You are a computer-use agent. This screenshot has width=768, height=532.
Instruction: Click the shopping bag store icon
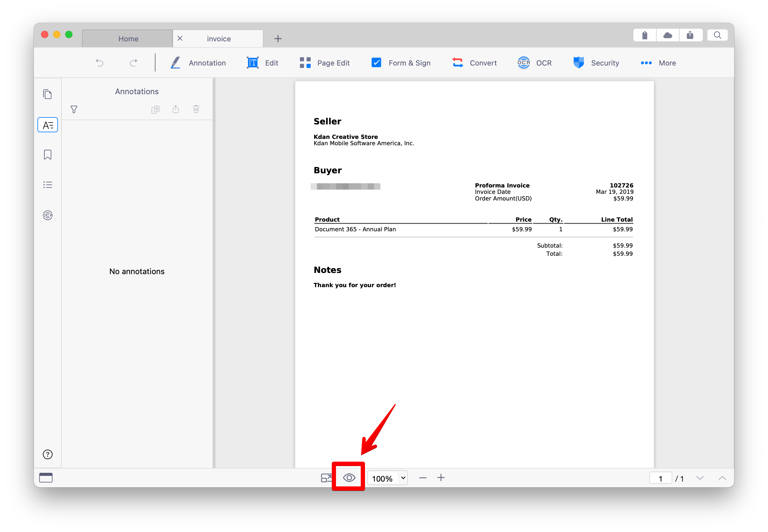pyautogui.click(x=645, y=35)
